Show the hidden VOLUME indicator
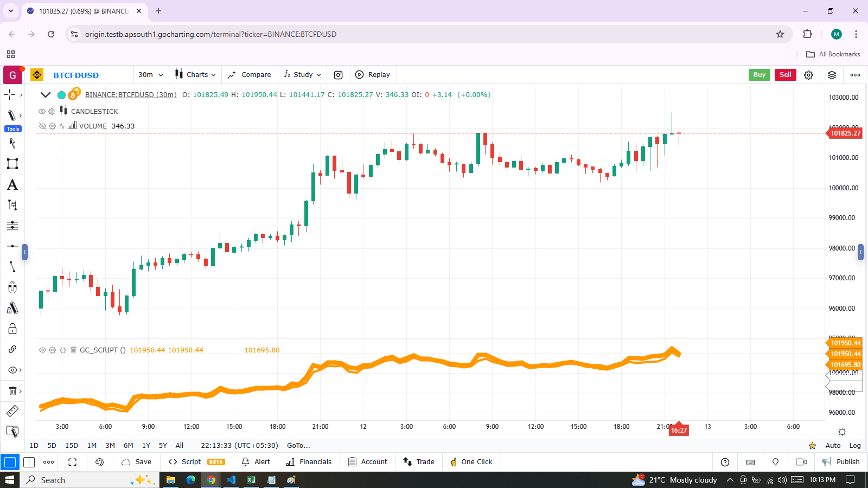 click(x=42, y=126)
